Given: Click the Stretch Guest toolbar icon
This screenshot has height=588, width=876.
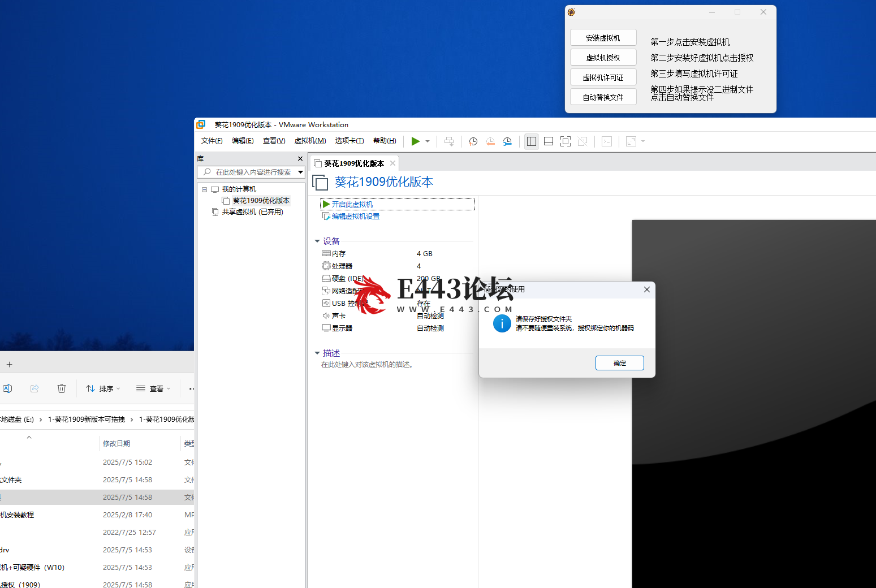Looking at the screenshot, I should click(631, 141).
